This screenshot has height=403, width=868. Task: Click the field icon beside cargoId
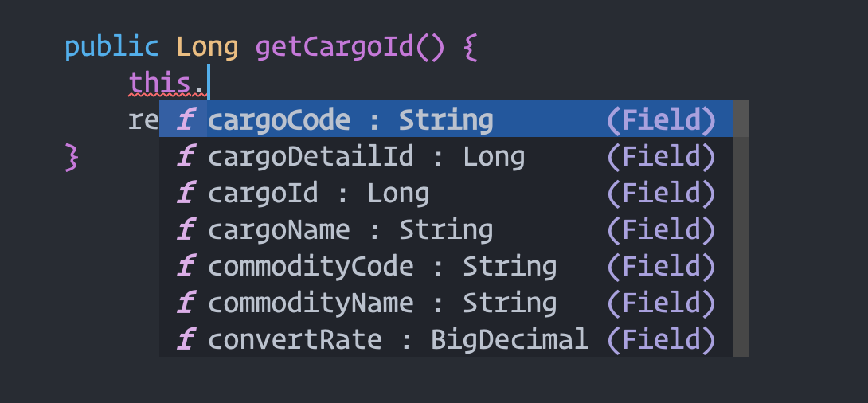(186, 194)
